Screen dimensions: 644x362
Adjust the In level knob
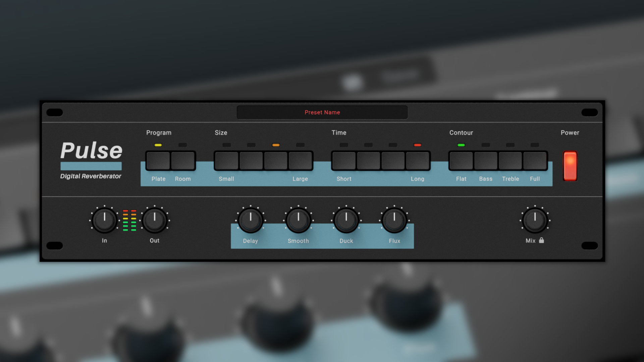coord(104,220)
